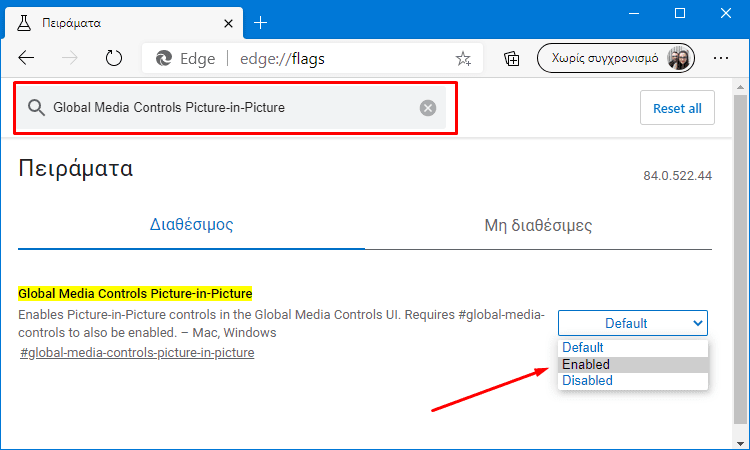Add this page to favorites star

(x=463, y=59)
